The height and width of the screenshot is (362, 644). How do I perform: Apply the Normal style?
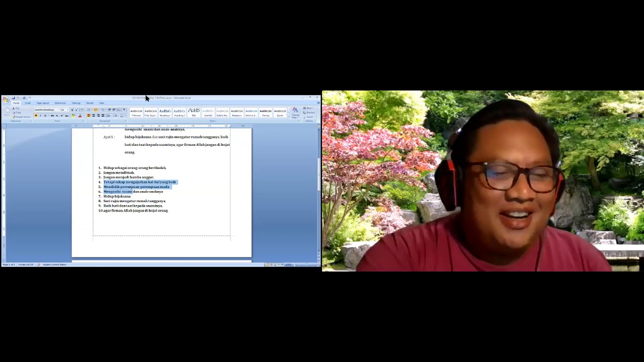136,113
